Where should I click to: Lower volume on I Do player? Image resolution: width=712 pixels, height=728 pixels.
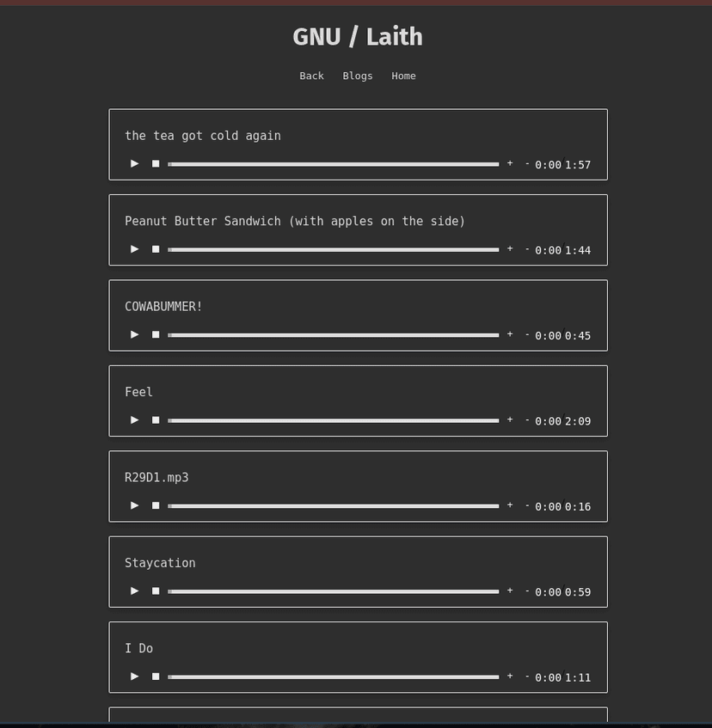click(x=527, y=676)
